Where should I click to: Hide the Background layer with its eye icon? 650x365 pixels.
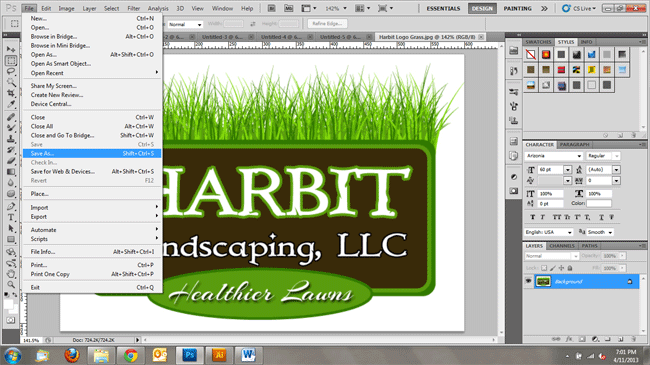529,281
